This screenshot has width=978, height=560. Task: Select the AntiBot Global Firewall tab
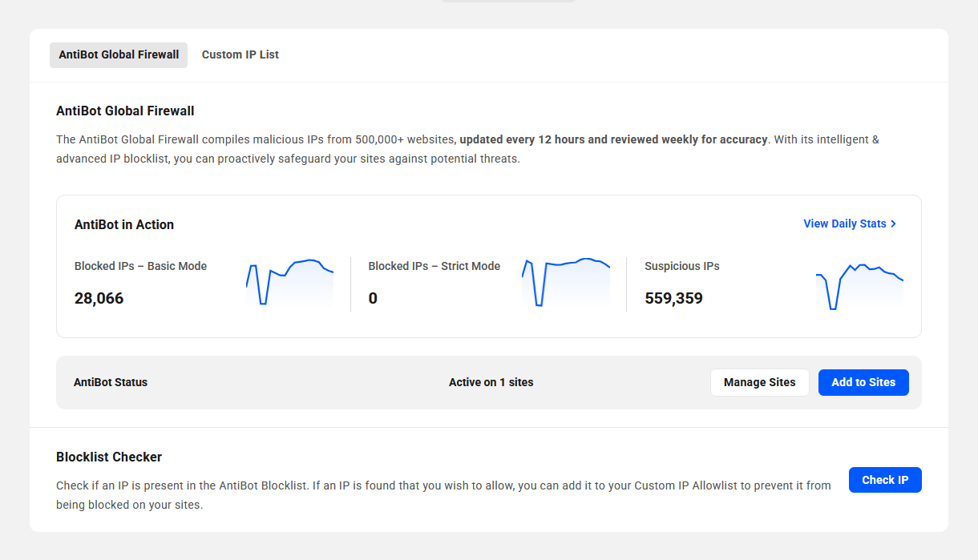[x=119, y=54]
